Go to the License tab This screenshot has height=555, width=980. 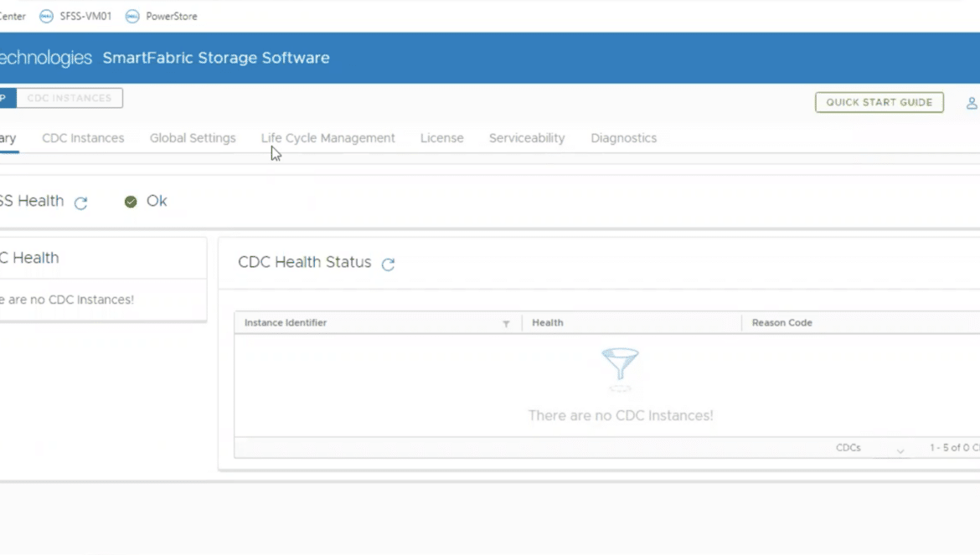coord(442,138)
